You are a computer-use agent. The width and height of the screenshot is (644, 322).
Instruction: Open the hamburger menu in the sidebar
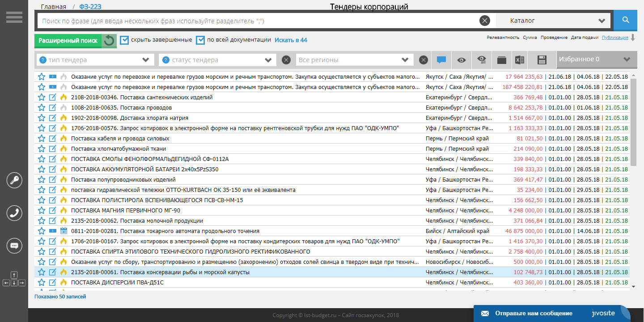click(14, 17)
